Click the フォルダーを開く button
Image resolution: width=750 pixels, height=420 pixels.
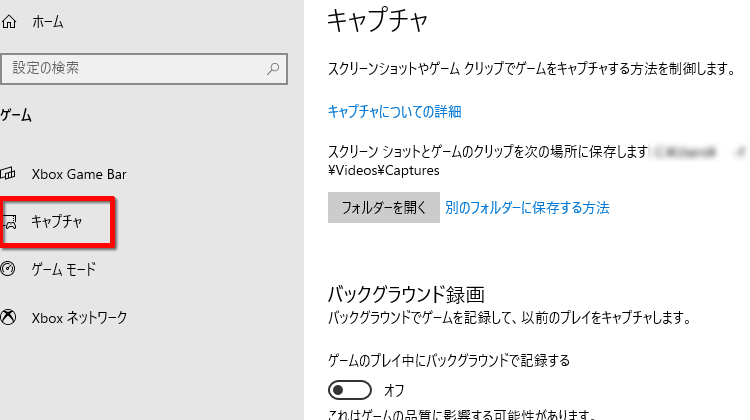point(384,208)
